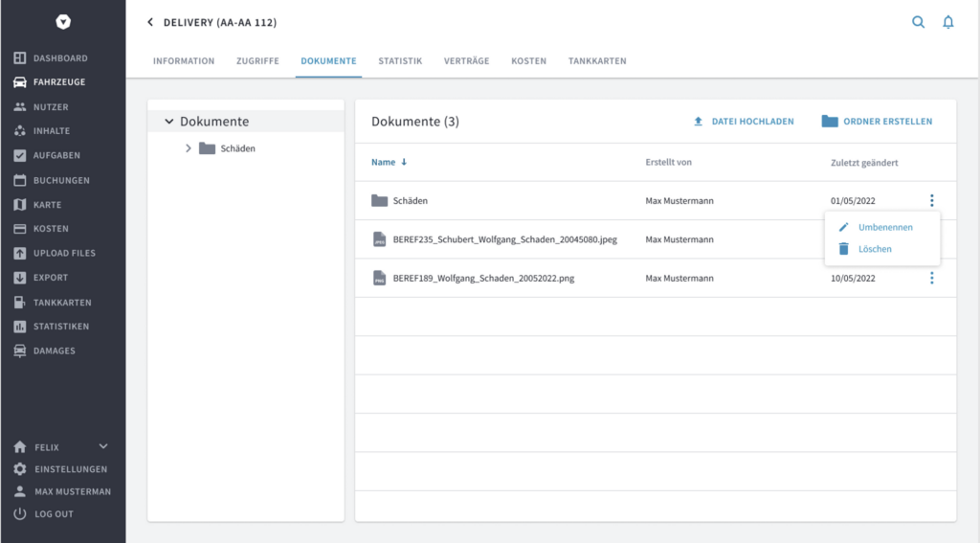Click the search magnifier icon

(918, 22)
